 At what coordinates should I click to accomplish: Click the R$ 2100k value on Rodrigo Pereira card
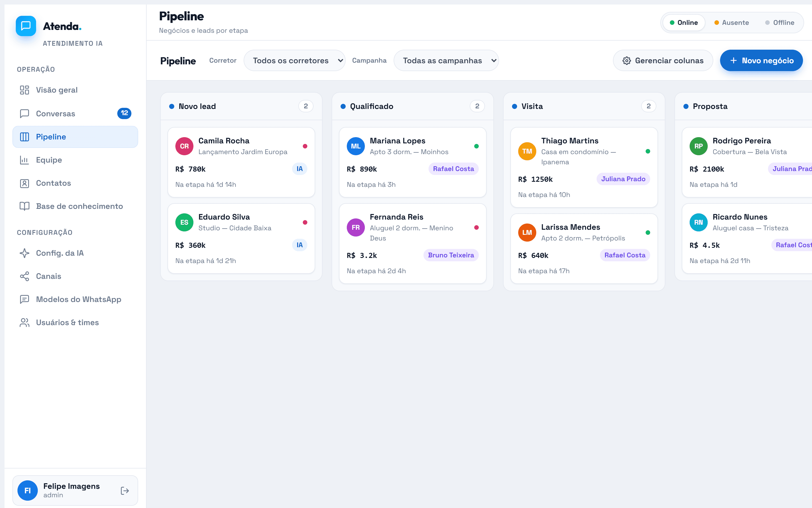[707, 169]
